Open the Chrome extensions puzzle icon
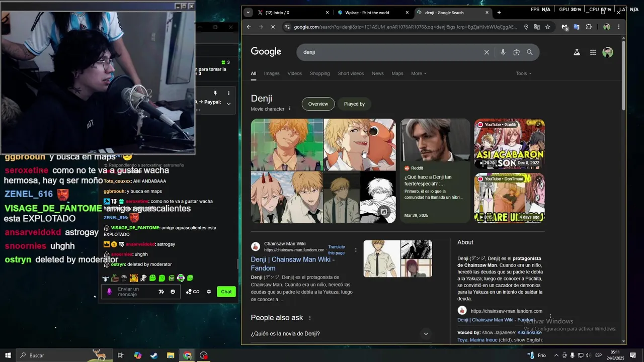Viewport: 644px width, 362px height. tap(589, 27)
